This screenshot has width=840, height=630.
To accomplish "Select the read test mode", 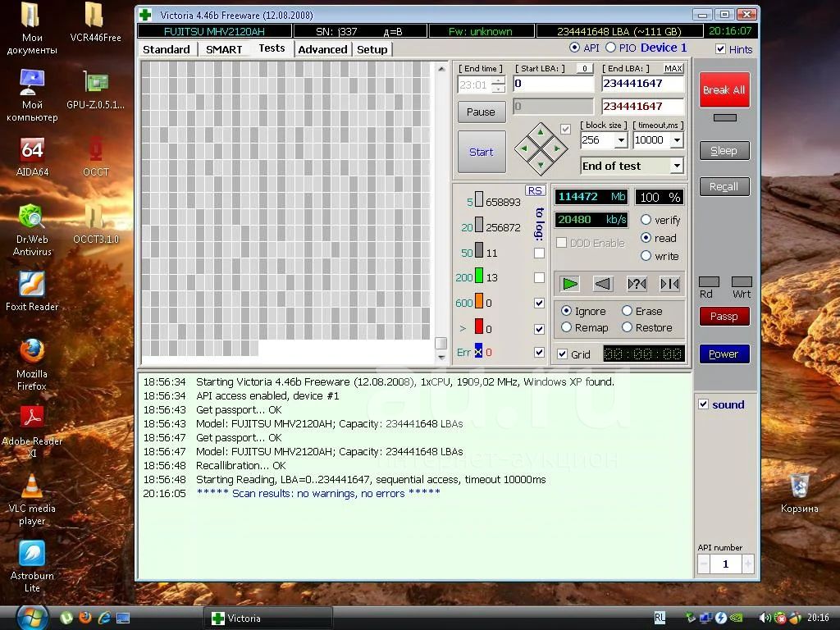I will (x=646, y=238).
